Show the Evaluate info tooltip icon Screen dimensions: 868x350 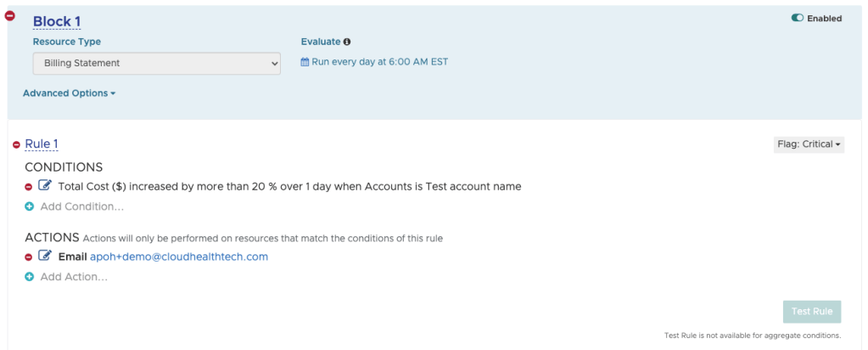(347, 42)
